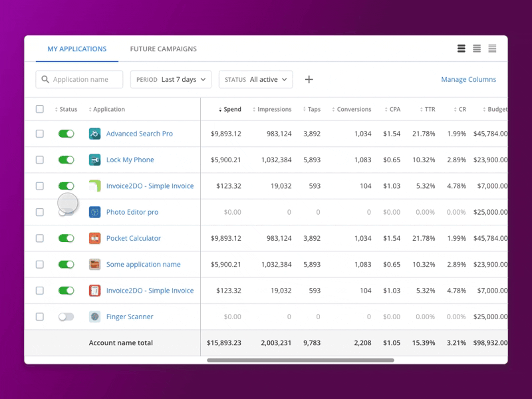The width and height of the screenshot is (532, 399).
Task: Check the Lock My Phone row checkbox
Action: click(x=40, y=160)
